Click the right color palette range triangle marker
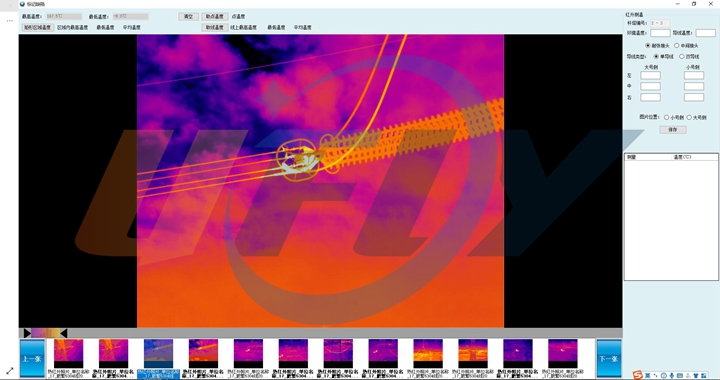Screen dimensions: 720x380 click(x=63, y=333)
